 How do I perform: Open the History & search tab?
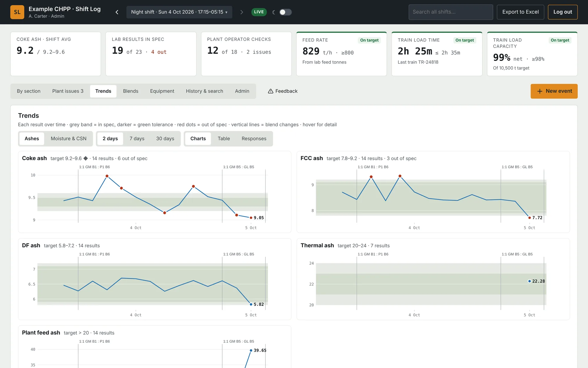click(204, 91)
